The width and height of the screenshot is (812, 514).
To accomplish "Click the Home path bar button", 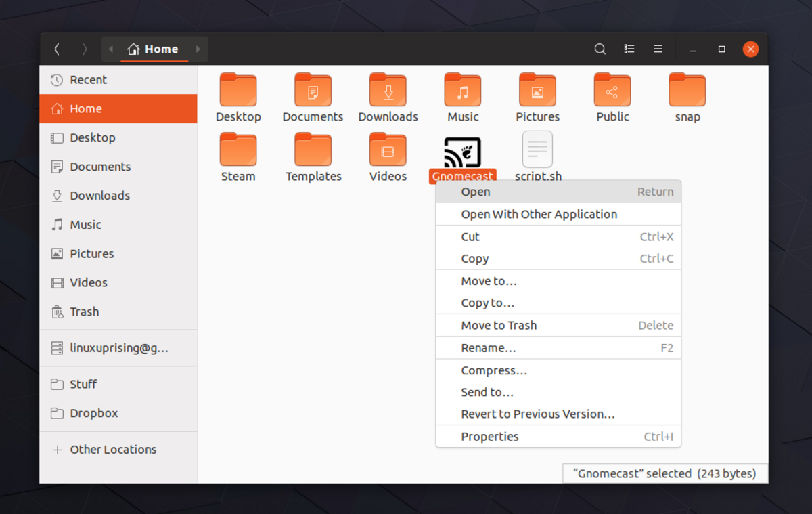I will (154, 49).
